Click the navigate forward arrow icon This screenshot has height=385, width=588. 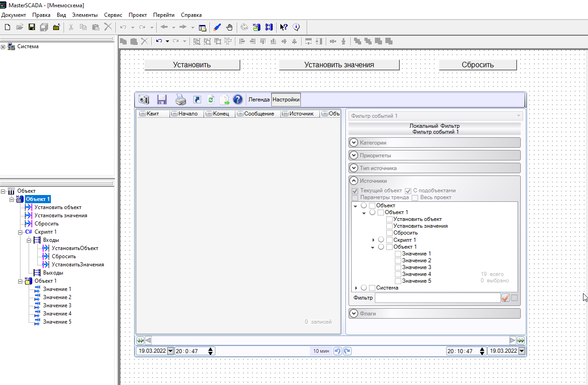[184, 27]
